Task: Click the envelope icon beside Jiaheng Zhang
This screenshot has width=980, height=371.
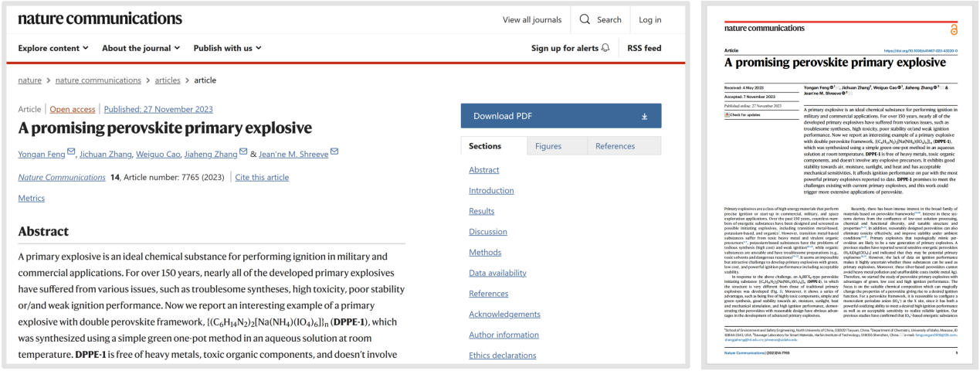Action: click(243, 151)
